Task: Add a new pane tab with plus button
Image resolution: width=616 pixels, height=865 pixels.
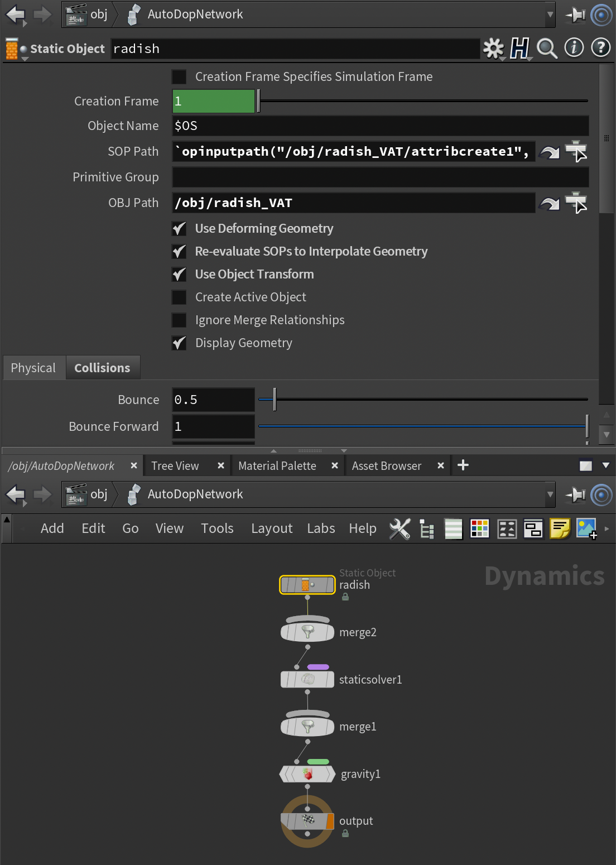Action: tap(463, 465)
